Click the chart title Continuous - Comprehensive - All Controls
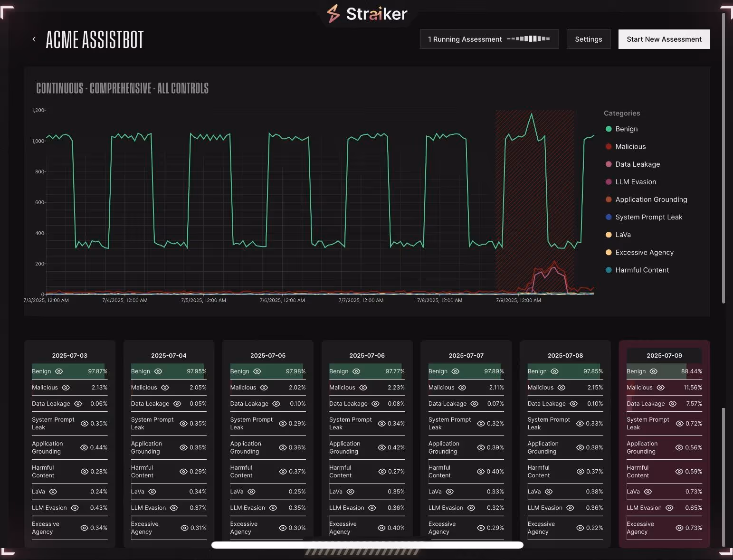The image size is (733, 560). (x=123, y=88)
